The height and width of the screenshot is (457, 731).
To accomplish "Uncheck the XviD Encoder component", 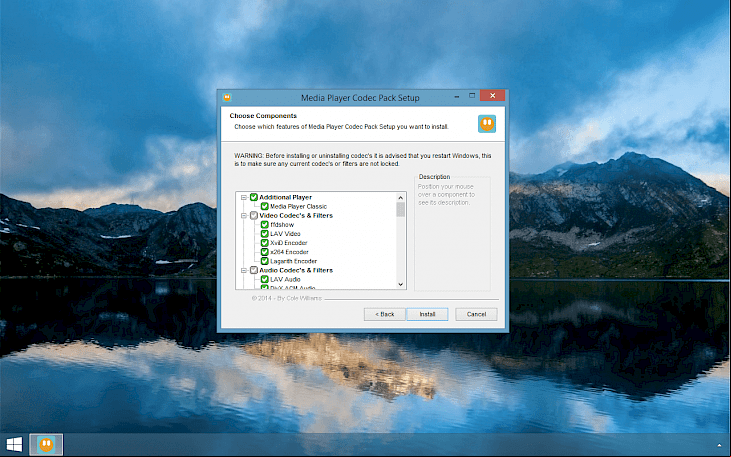I will pyautogui.click(x=264, y=242).
